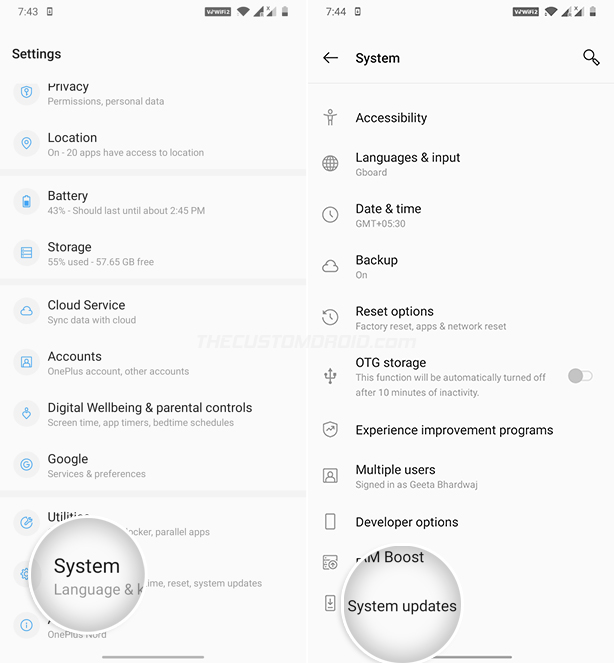Open Multiple users settings

coord(461,477)
